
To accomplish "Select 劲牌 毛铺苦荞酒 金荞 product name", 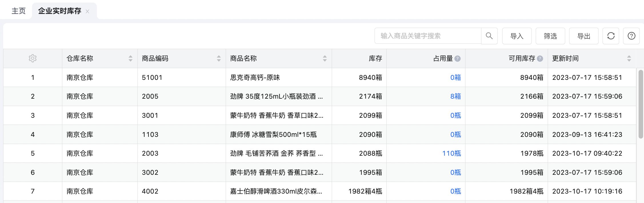I will click(276, 153).
